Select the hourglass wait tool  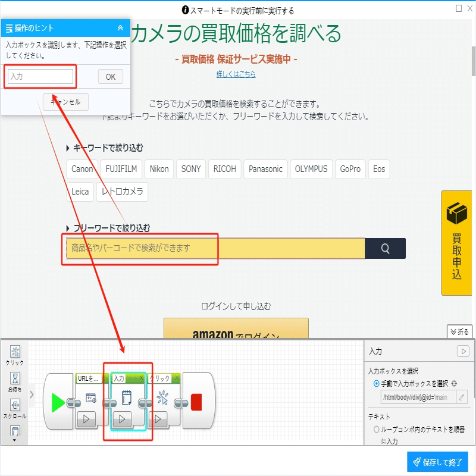click(15, 378)
